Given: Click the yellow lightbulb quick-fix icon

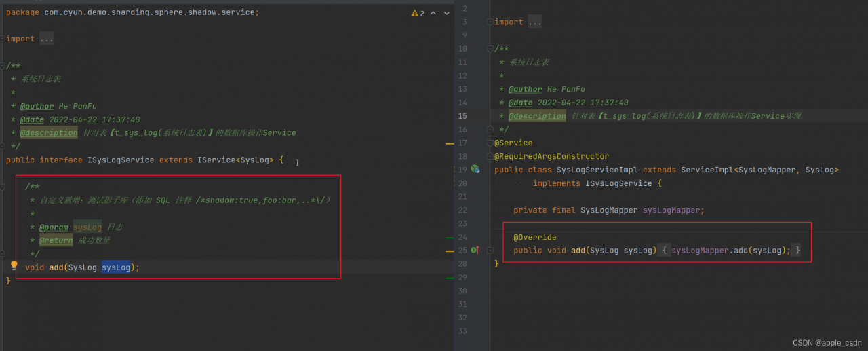Looking at the screenshot, I should click(13, 265).
